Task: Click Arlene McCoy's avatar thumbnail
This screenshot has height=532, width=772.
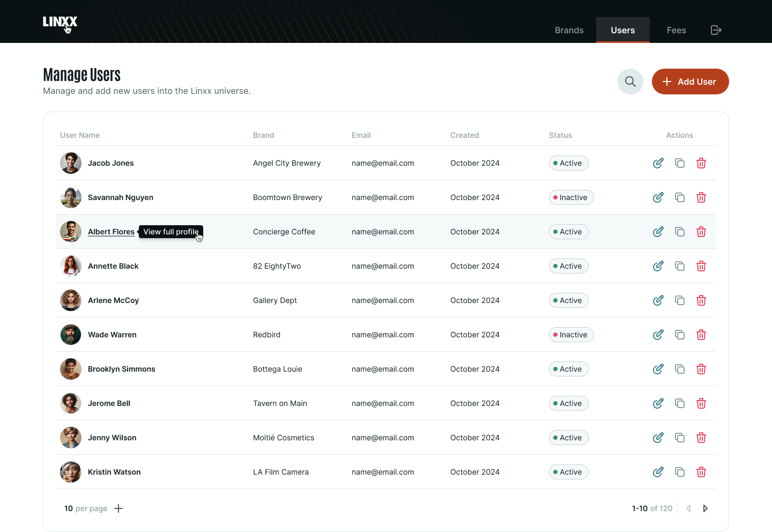Action: pyautogui.click(x=71, y=300)
